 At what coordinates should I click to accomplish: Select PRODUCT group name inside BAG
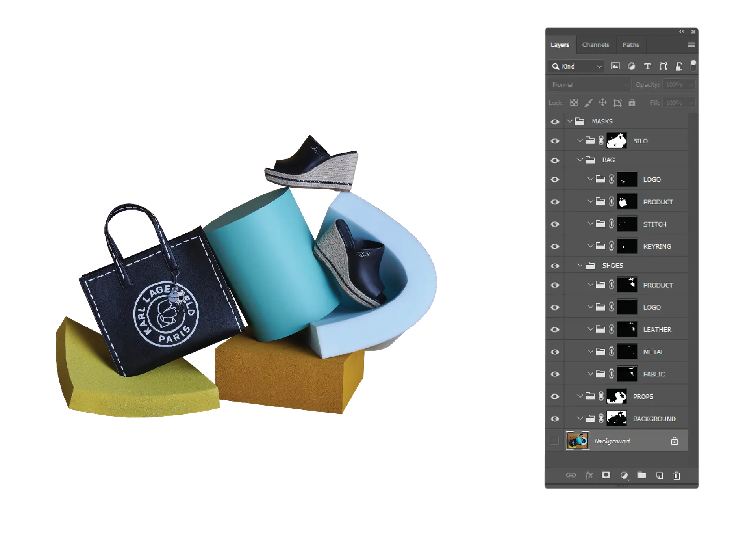coord(658,202)
